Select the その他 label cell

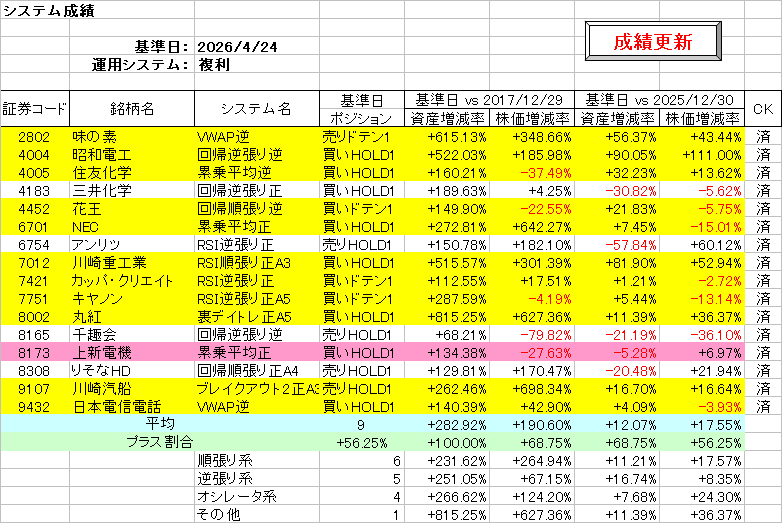pos(257,514)
